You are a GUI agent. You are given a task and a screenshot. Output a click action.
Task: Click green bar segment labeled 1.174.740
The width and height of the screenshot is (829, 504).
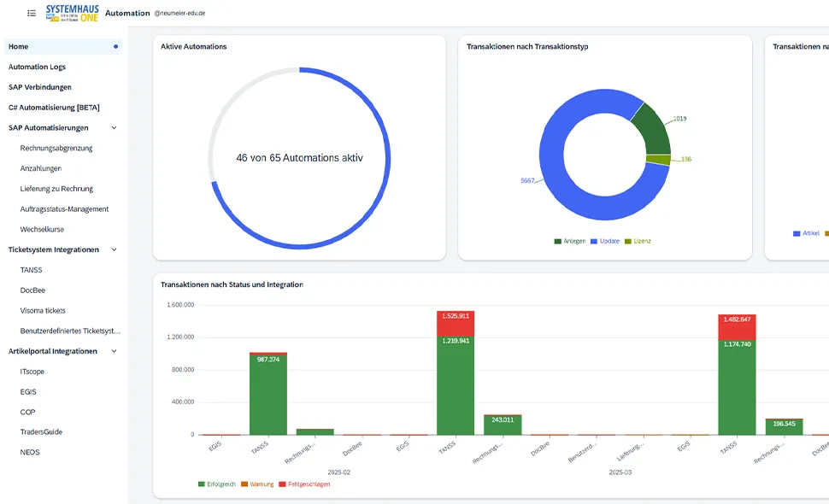click(737, 387)
